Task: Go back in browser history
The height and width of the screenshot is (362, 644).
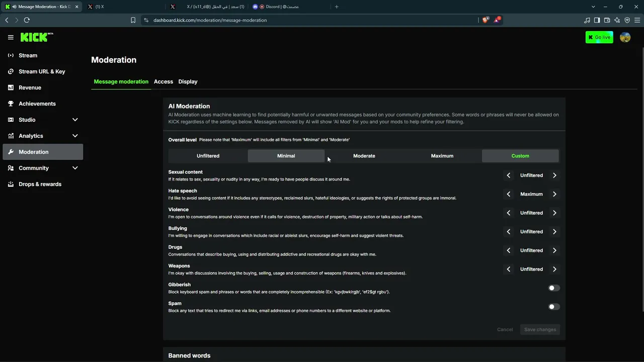Action: pyautogui.click(x=7, y=20)
